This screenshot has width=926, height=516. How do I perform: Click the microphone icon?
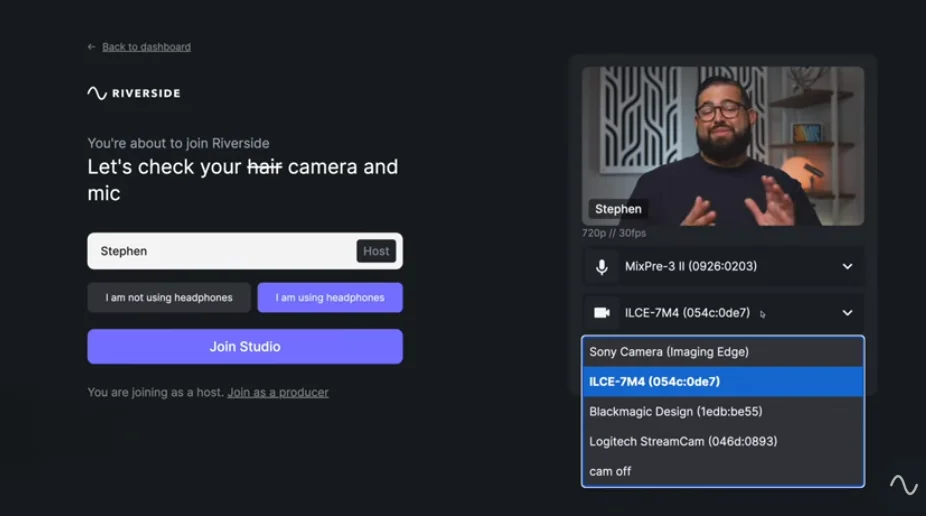click(601, 267)
